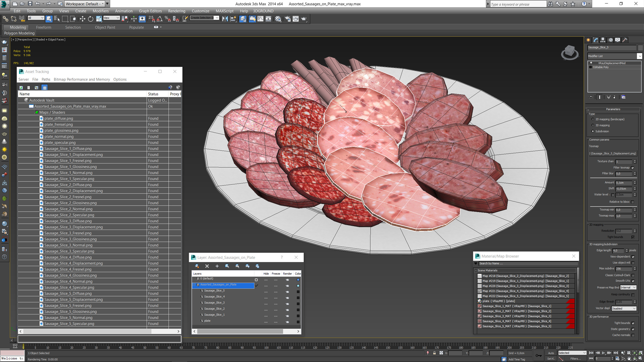Open the Material Editor from toolbar
The image size is (644, 362).
tap(278, 19)
